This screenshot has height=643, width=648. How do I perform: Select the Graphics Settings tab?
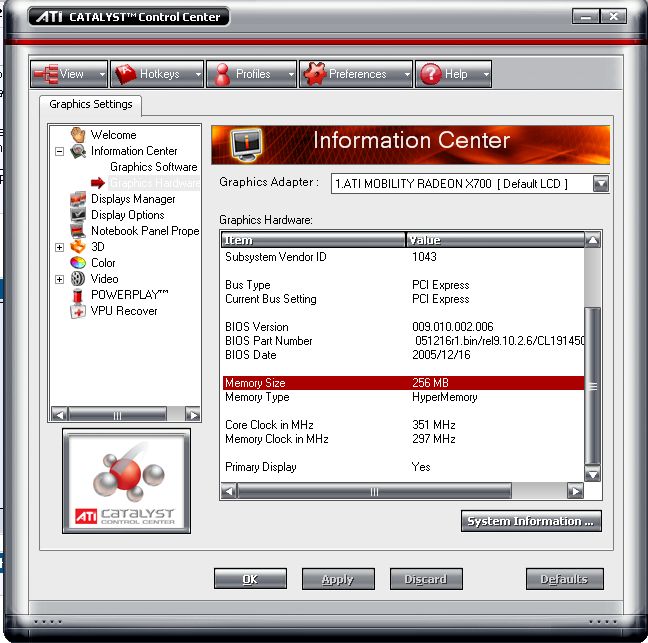(x=91, y=105)
